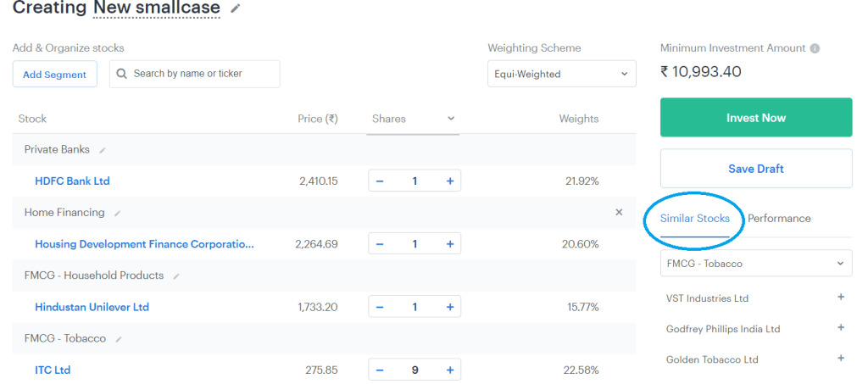The width and height of the screenshot is (868, 384).
Task: Decrease Hindustan Unilever Ltd shares
Action: coord(380,307)
